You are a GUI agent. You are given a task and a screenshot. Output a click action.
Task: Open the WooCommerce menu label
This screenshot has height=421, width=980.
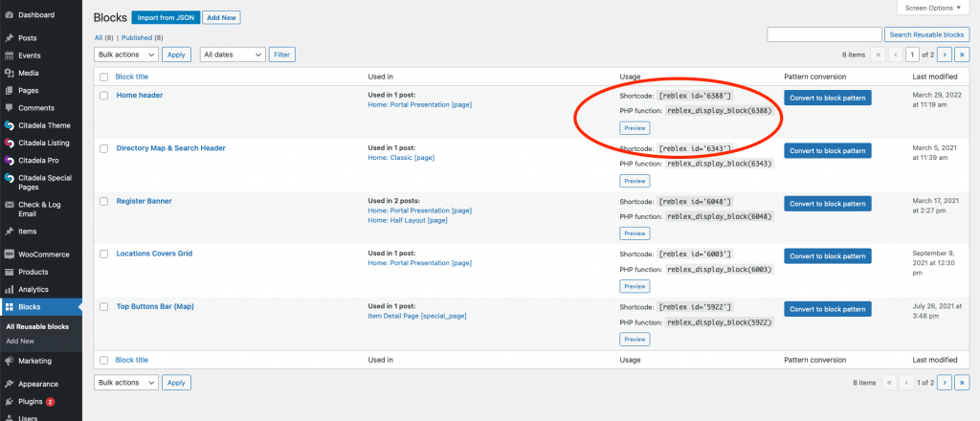pos(44,255)
